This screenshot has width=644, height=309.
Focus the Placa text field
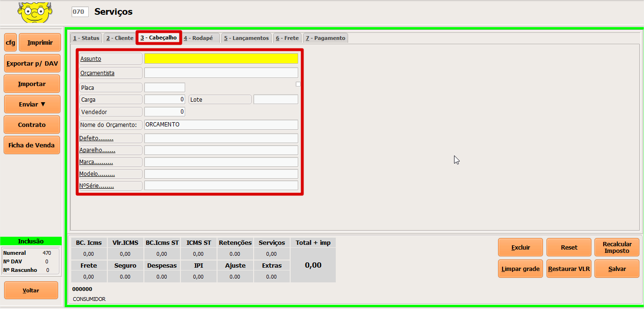pyautogui.click(x=164, y=87)
